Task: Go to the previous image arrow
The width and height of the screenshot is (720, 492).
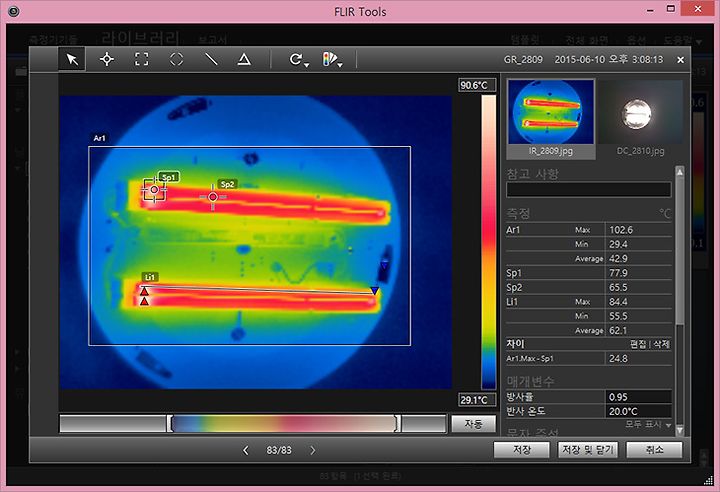Action: (246, 451)
